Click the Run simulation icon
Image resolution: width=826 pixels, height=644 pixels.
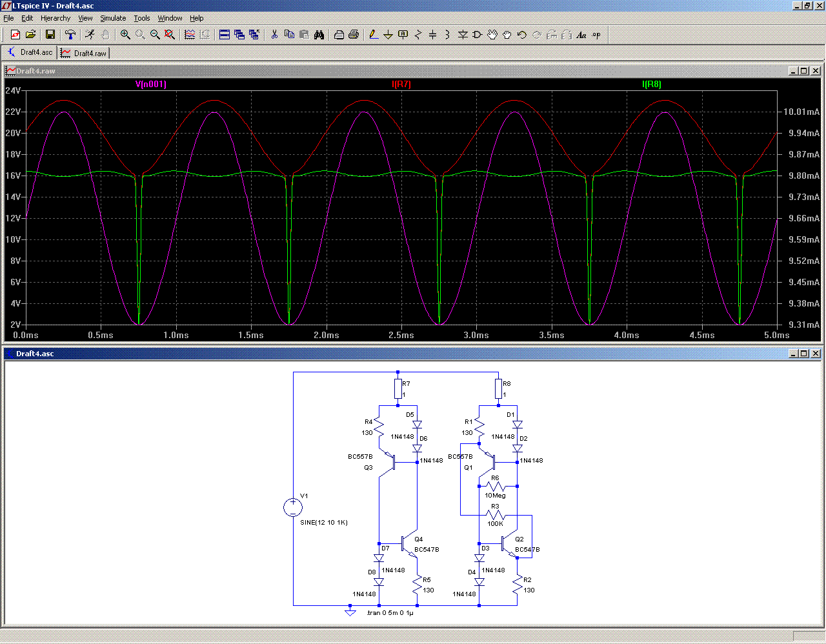(x=90, y=35)
